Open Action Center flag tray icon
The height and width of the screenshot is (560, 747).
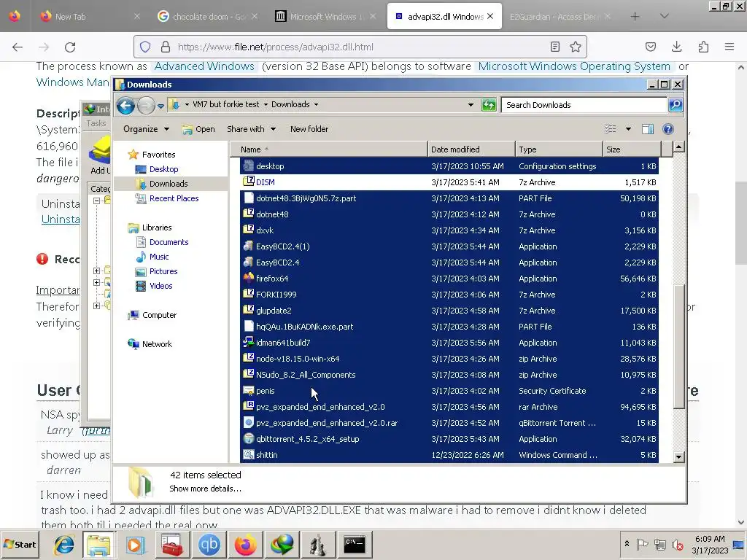click(642, 544)
